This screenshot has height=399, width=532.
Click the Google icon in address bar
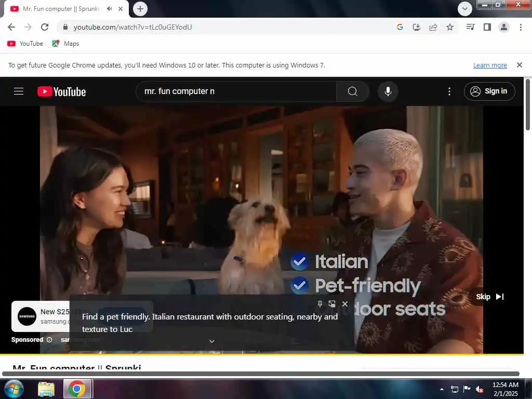pos(400,27)
